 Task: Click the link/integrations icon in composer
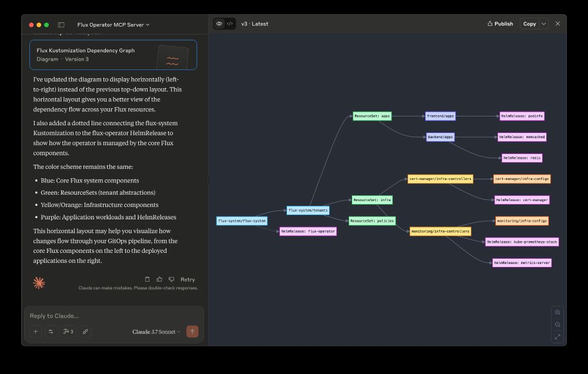(85, 331)
